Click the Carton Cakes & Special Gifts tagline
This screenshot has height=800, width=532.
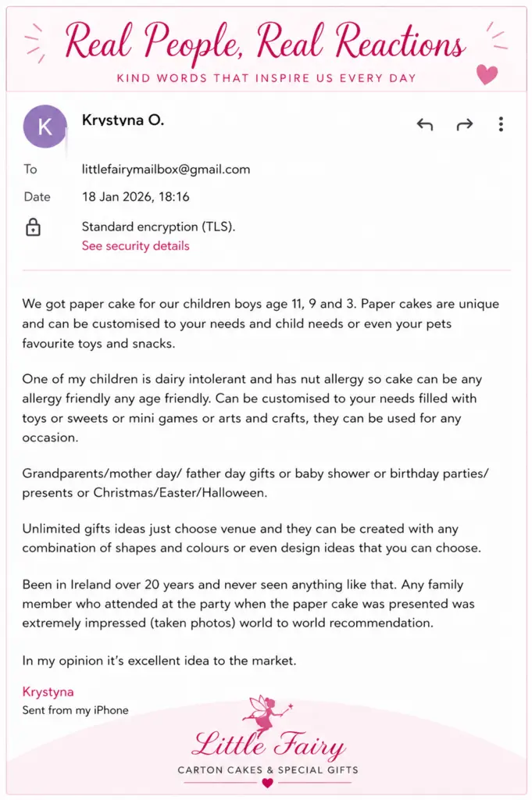tap(268, 770)
